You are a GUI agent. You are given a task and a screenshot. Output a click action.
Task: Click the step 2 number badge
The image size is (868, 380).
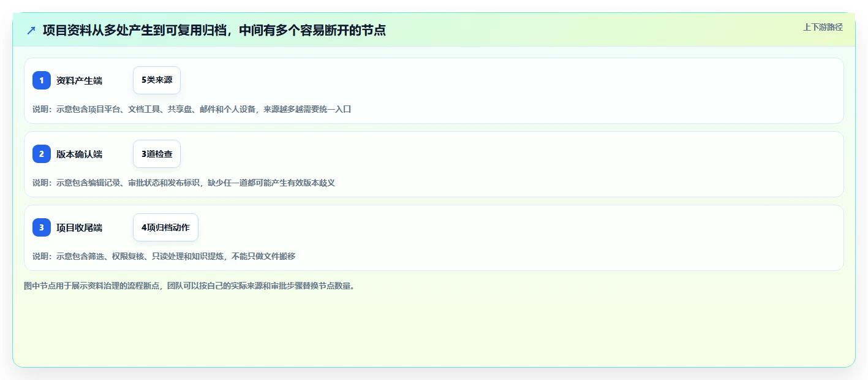tap(42, 154)
